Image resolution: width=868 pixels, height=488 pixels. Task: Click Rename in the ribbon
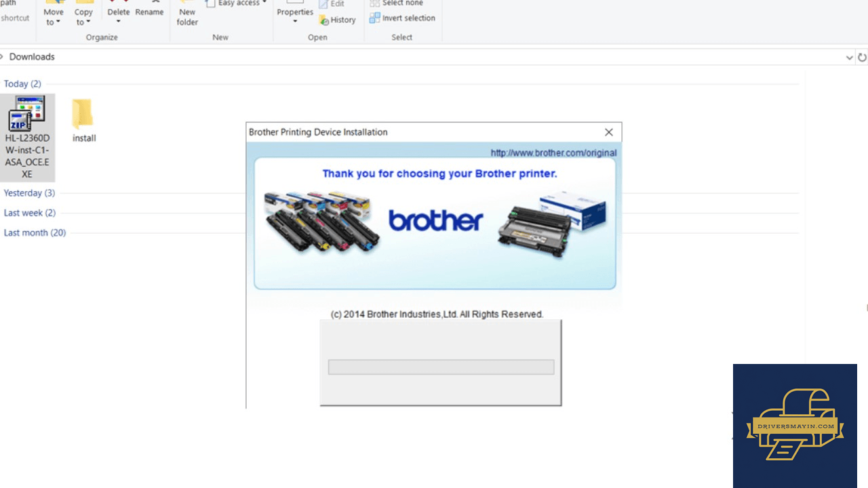click(149, 10)
